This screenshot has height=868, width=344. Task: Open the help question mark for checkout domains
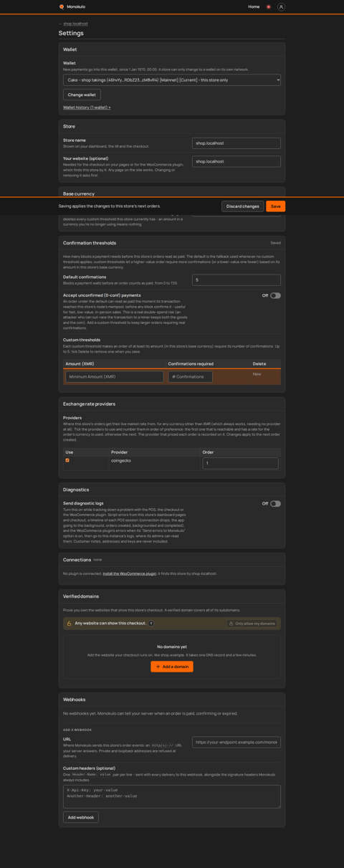[151, 624]
